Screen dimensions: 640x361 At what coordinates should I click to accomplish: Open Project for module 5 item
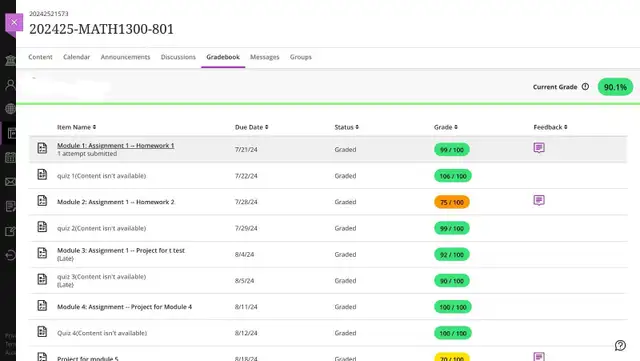coord(88,358)
